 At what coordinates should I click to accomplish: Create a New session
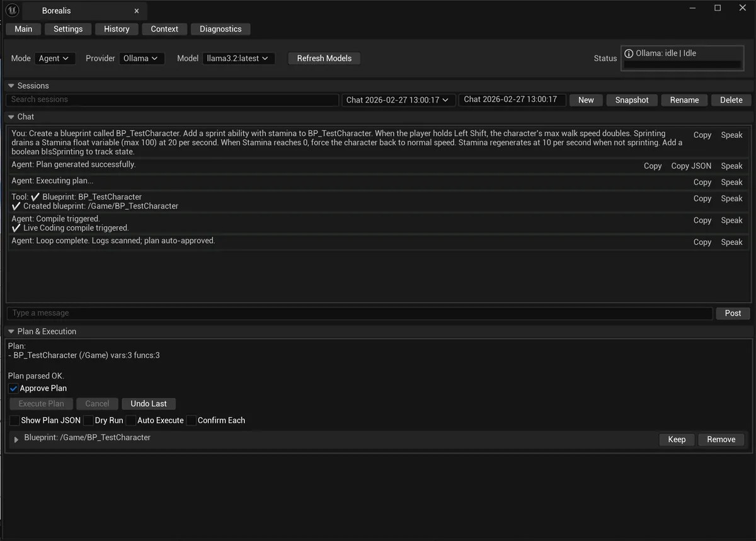coord(586,100)
